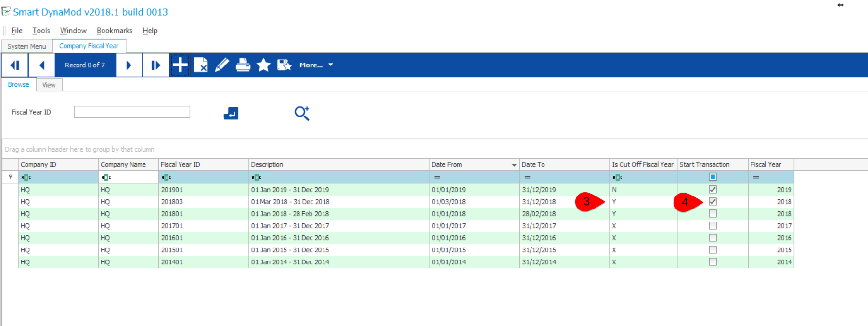Click Date From sort arrow
Image resolution: width=868 pixels, height=326 pixels.
click(x=514, y=165)
